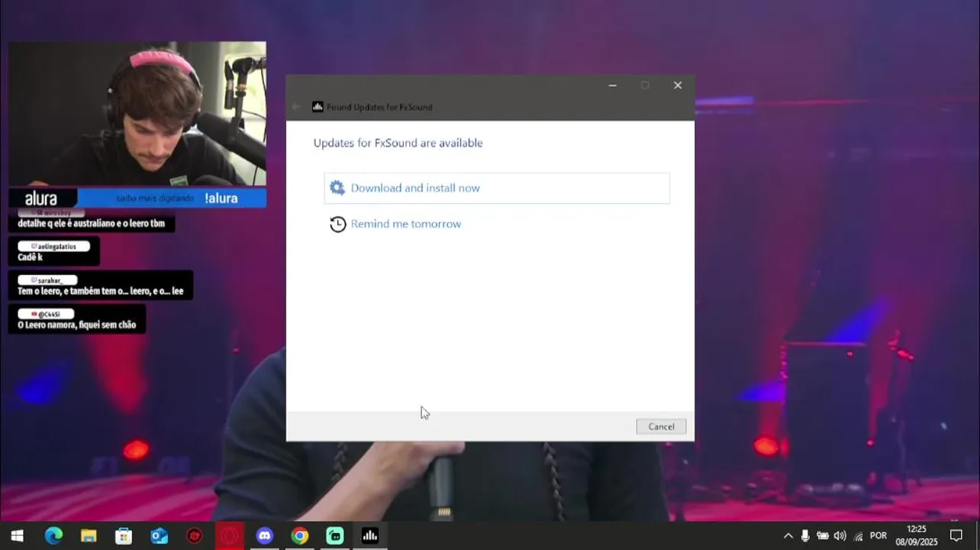Open the red-on-black circular taskbar app

[195, 535]
